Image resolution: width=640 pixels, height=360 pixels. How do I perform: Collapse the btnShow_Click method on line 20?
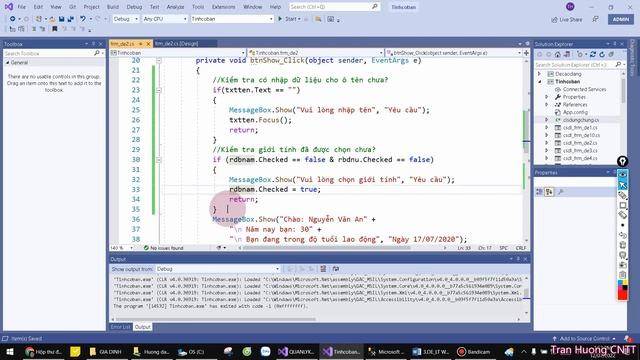tap(159, 60)
